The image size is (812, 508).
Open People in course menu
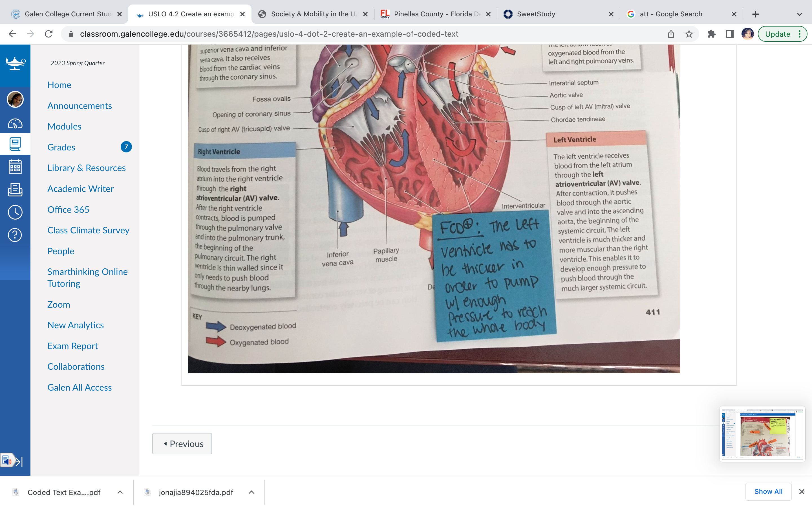61,251
